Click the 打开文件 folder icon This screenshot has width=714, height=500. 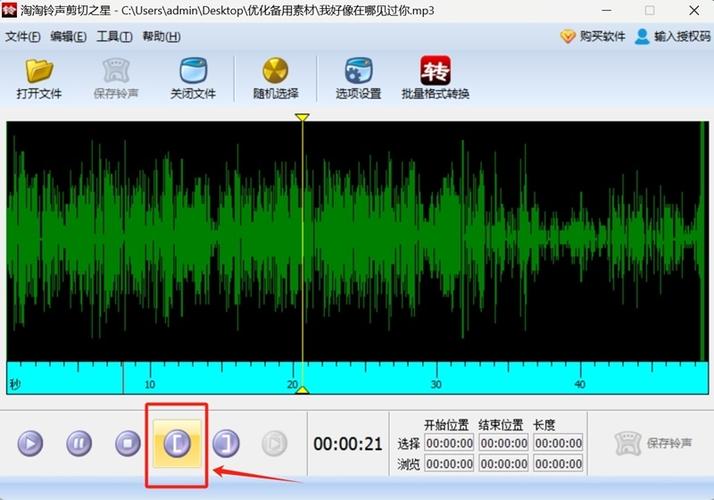[39, 71]
